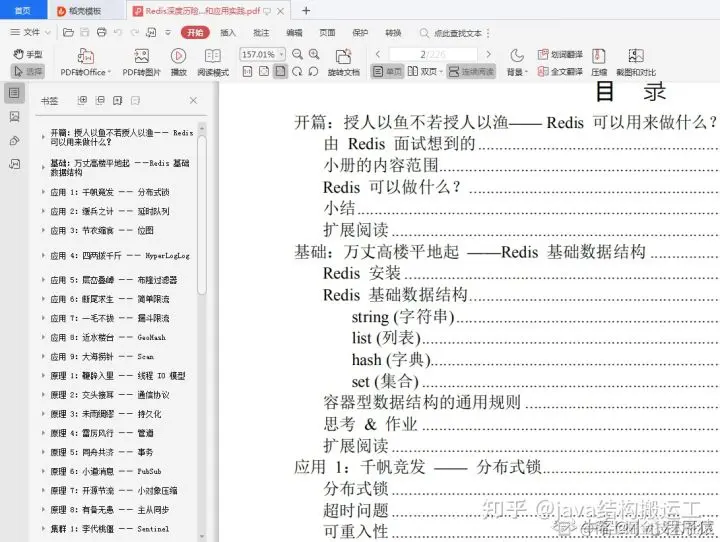The height and width of the screenshot is (542, 720).
Task: Switch to the 稻壳模板 tab
Action: click(85, 11)
